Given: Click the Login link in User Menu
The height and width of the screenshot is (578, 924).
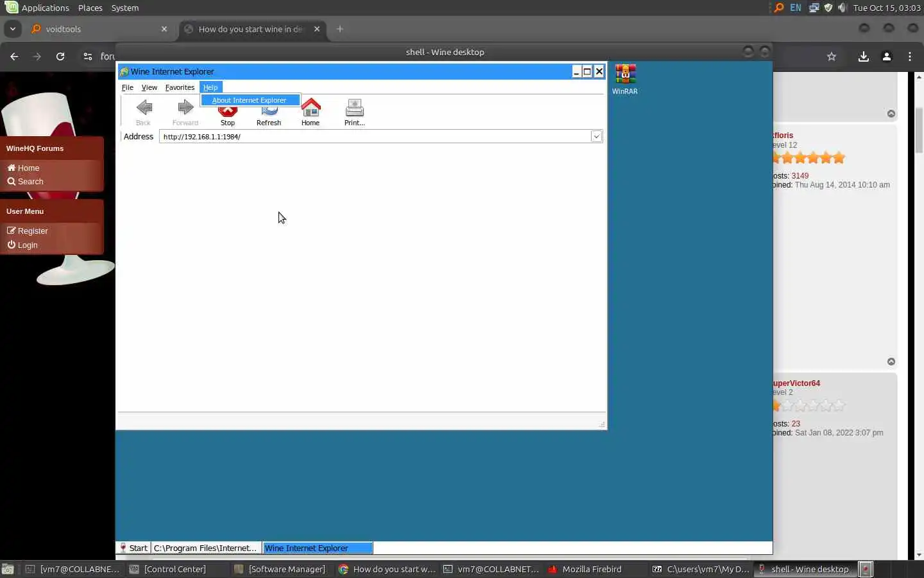Looking at the screenshot, I should pyautogui.click(x=22, y=245).
